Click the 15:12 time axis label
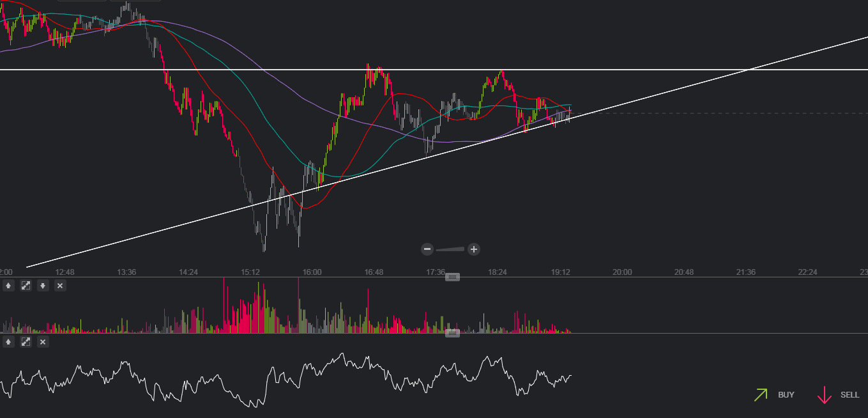The height and width of the screenshot is (418, 868). pyautogui.click(x=250, y=272)
